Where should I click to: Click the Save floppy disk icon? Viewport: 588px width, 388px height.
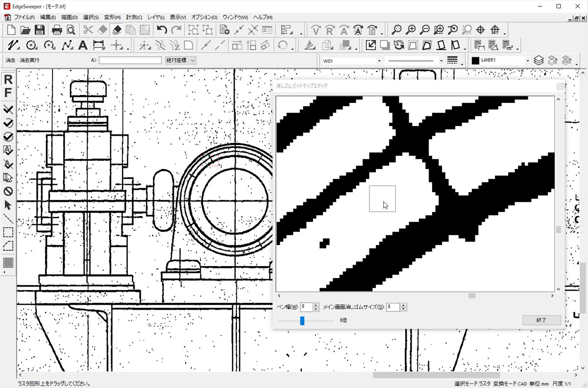click(x=39, y=29)
